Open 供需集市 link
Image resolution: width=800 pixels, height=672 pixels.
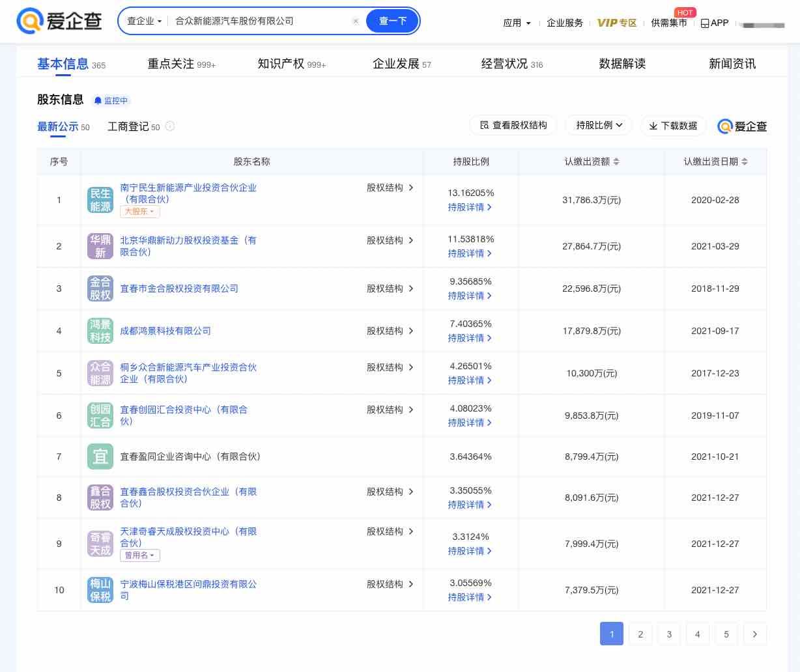tap(669, 23)
